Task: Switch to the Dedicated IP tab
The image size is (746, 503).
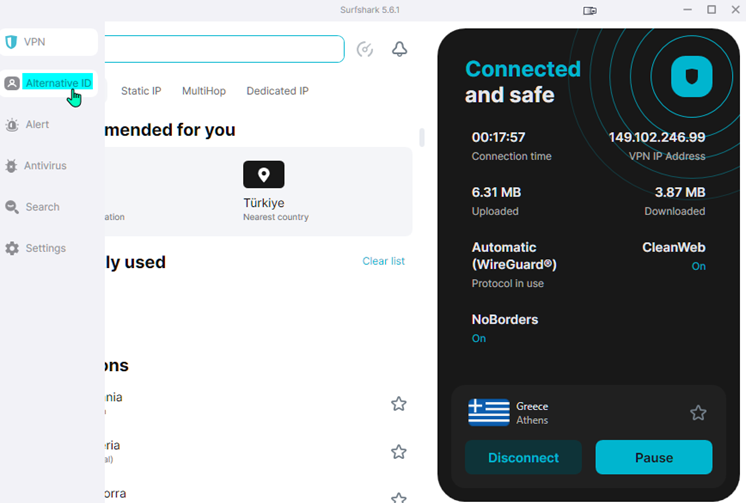Action: pos(277,91)
